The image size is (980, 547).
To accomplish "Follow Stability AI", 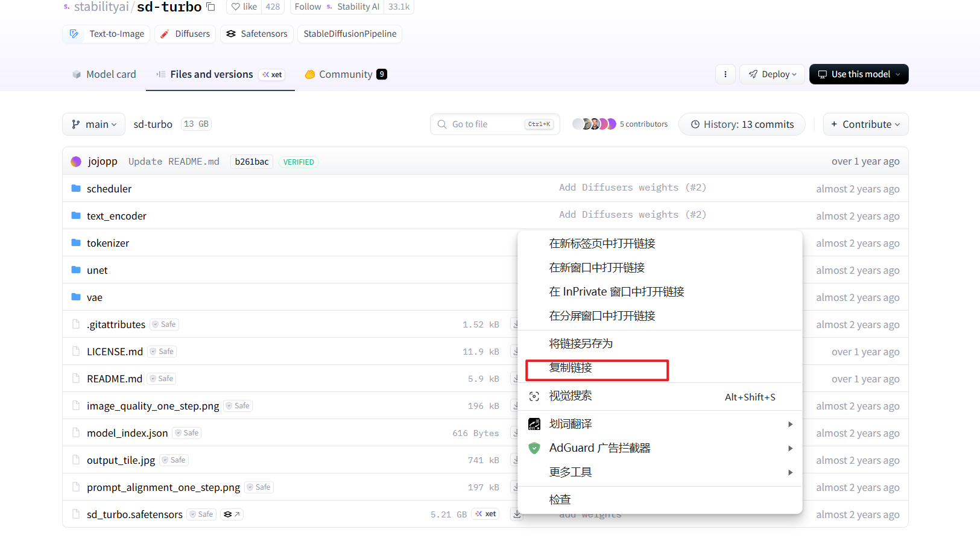I will point(308,7).
